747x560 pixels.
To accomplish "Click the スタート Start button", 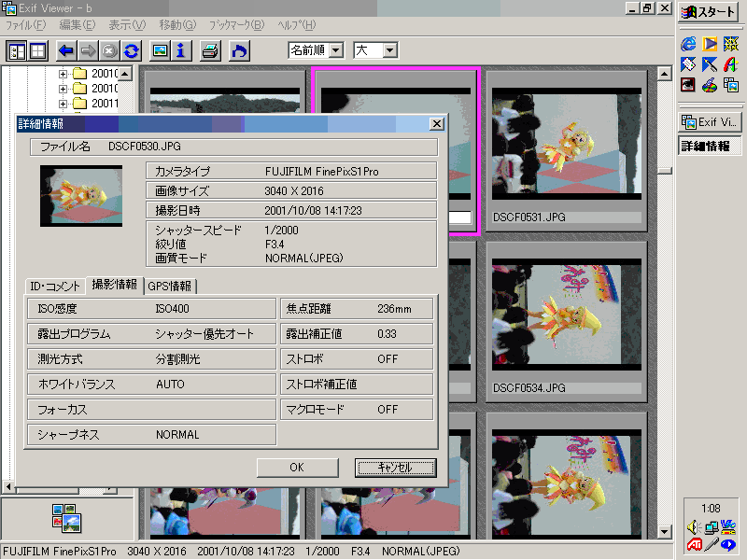I will click(710, 12).
